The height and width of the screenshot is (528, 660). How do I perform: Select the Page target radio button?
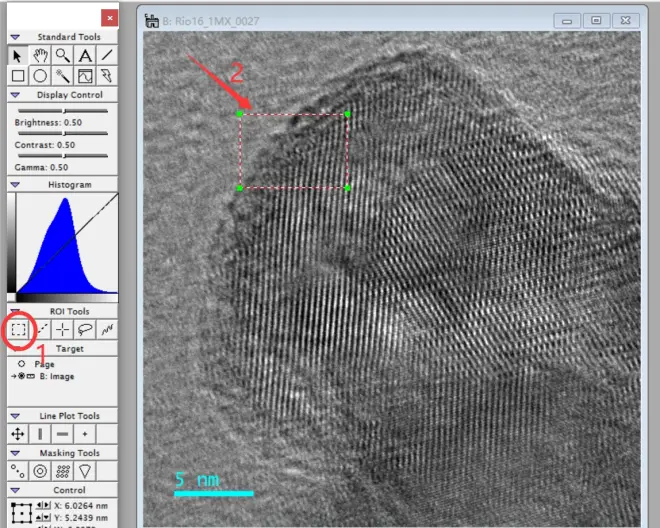pyautogui.click(x=21, y=364)
